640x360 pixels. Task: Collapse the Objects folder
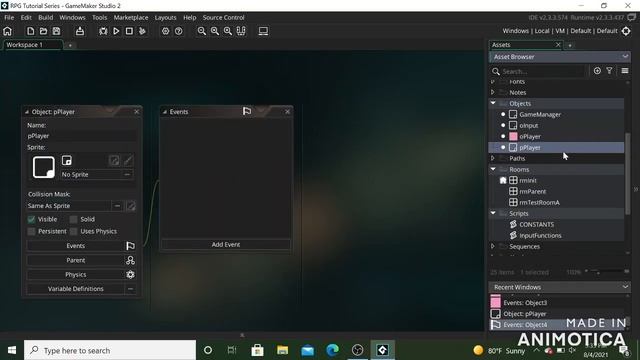[x=493, y=103]
